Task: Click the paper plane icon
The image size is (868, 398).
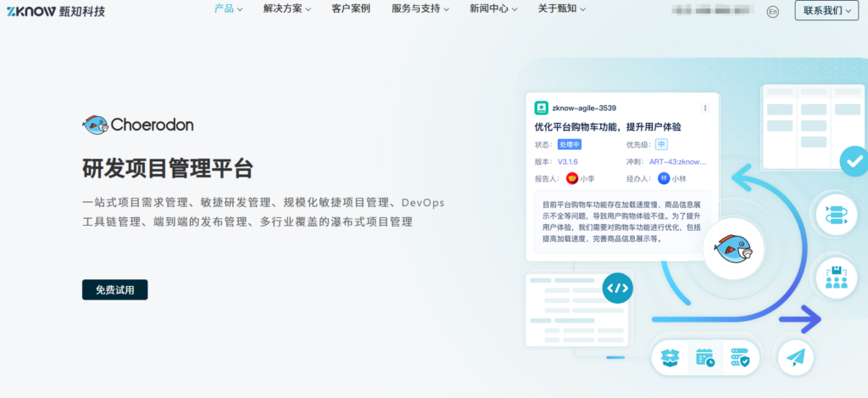Action: pyautogui.click(x=795, y=358)
